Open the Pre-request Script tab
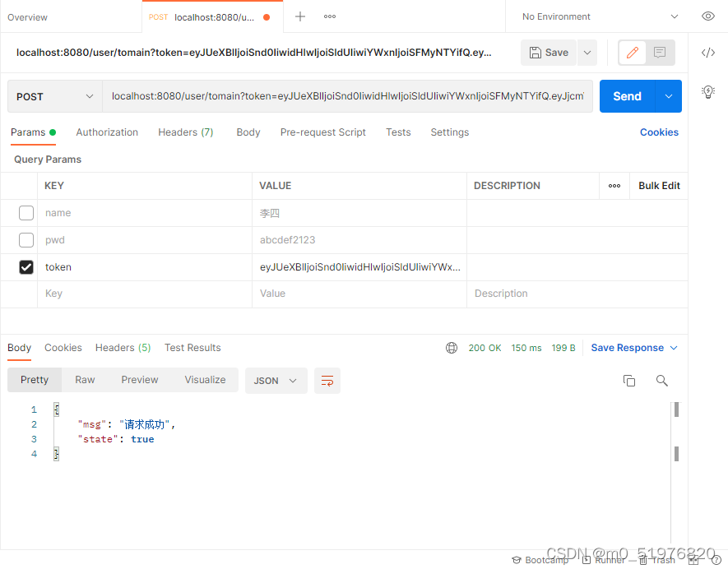 pos(323,132)
